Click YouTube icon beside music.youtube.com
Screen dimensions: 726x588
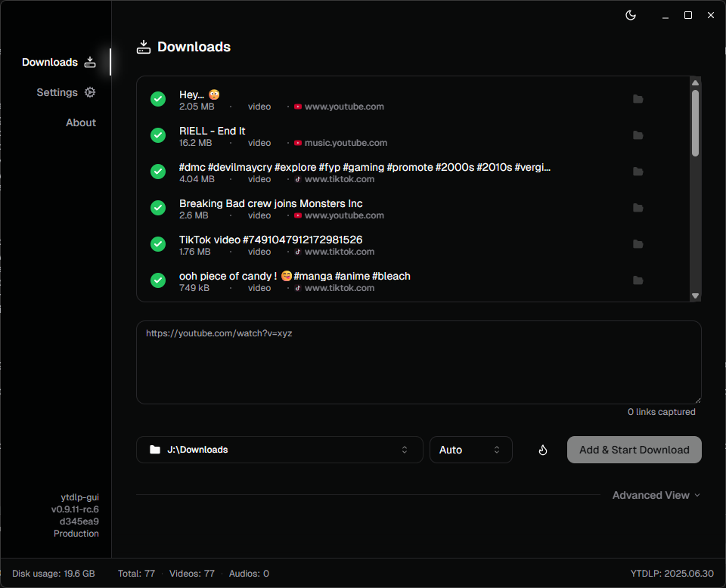click(298, 143)
